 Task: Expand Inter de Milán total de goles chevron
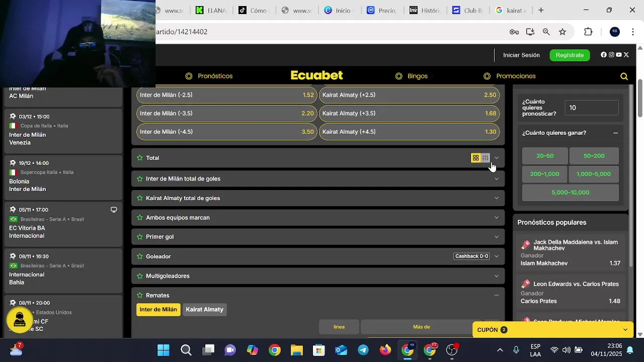click(497, 179)
